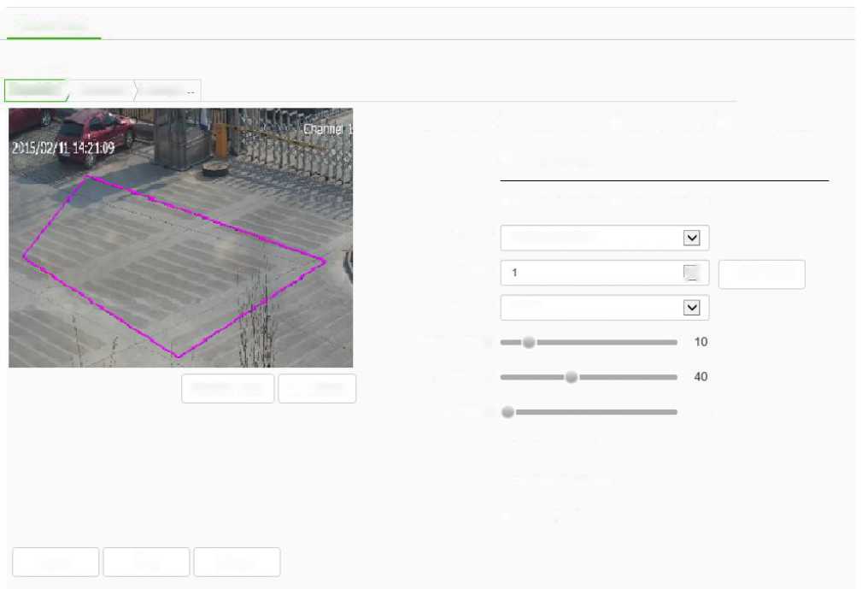Click the handle of the slider at minimum

tap(508, 412)
